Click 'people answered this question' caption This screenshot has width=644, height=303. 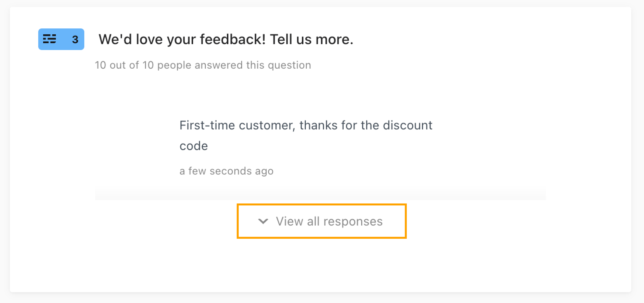[x=234, y=65]
